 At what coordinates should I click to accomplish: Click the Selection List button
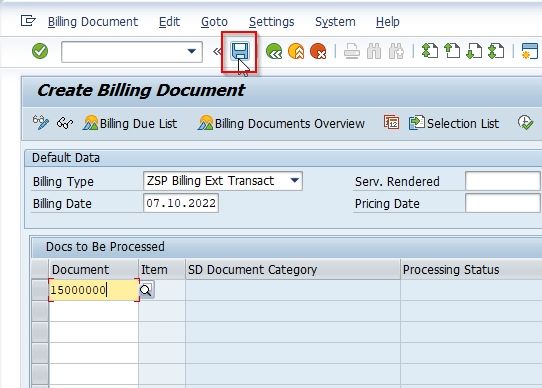click(454, 123)
